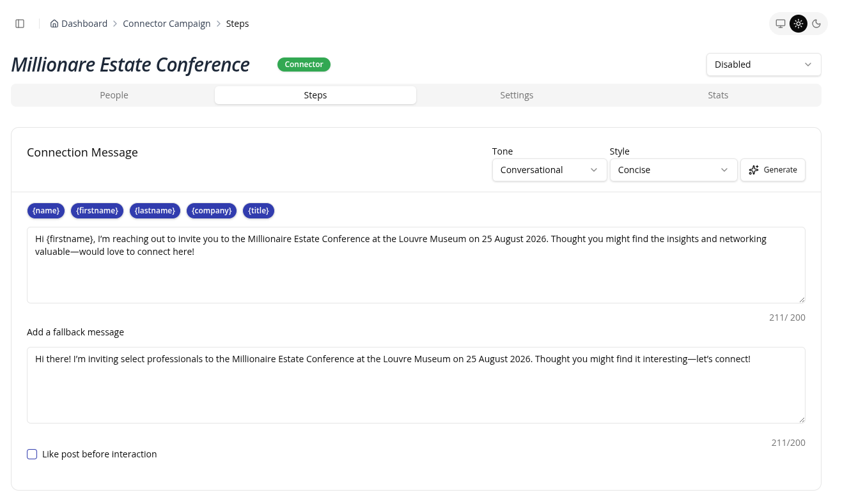The width and height of the screenshot is (849, 504).
Task: Click the sparkle icon on Generate
Action: 754,170
